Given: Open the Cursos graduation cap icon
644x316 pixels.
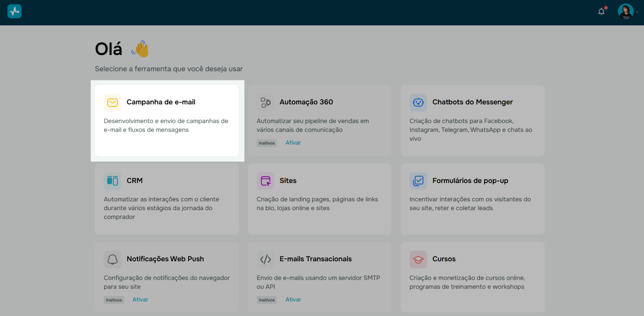Looking at the screenshot, I should pos(418,259).
